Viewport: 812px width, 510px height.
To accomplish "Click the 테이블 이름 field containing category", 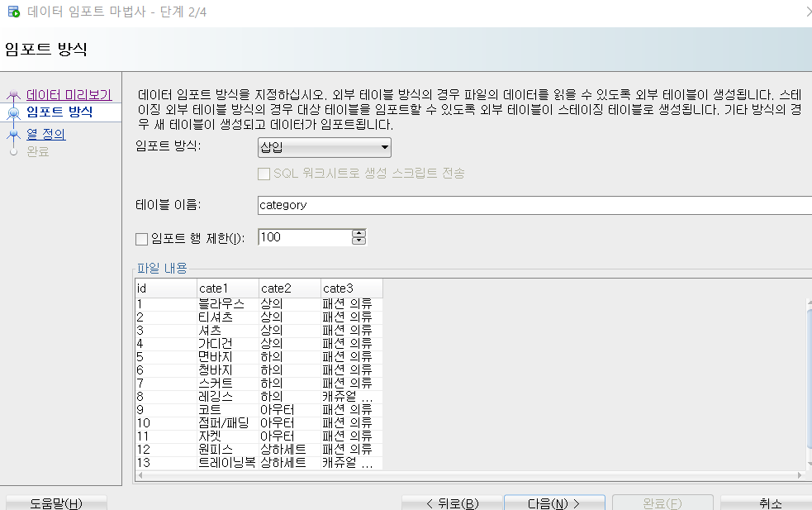I will (x=534, y=205).
